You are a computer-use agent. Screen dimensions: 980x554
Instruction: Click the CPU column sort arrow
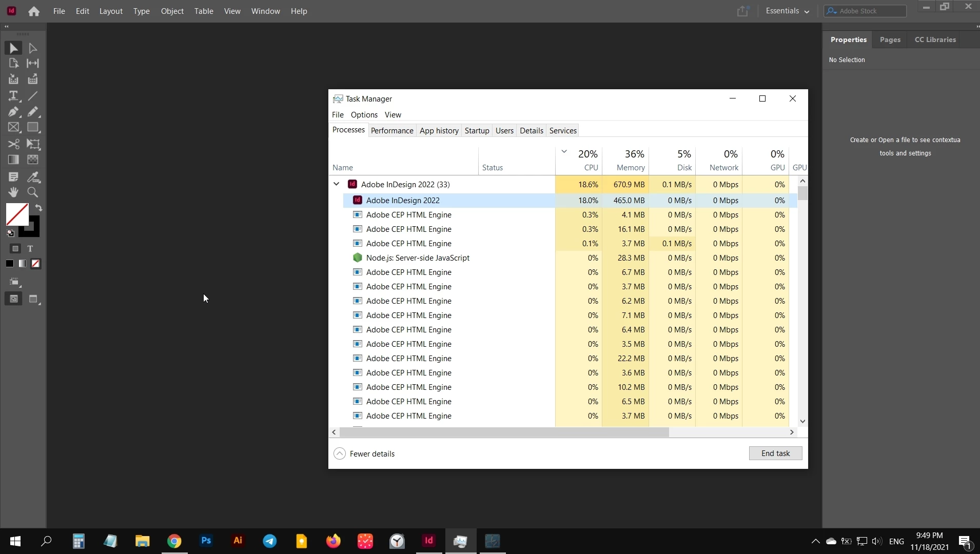(x=564, y=152)
